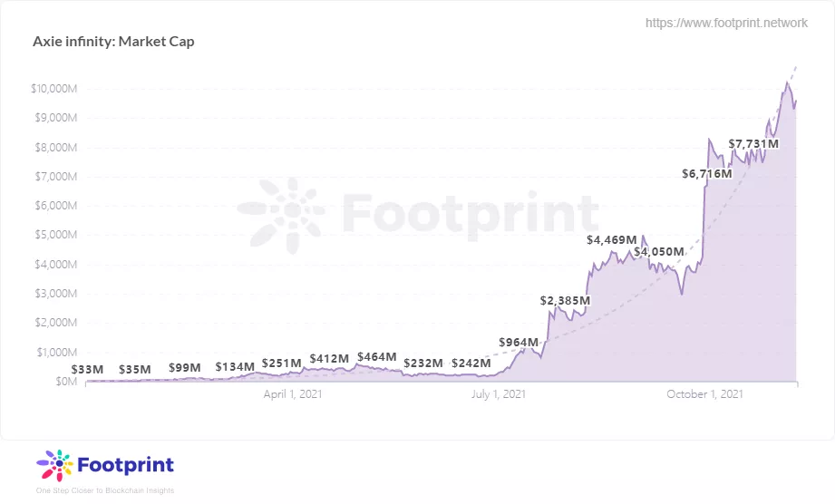Click the $964M data label
Screen dimensions: 835x504
[x=519, y=343]
